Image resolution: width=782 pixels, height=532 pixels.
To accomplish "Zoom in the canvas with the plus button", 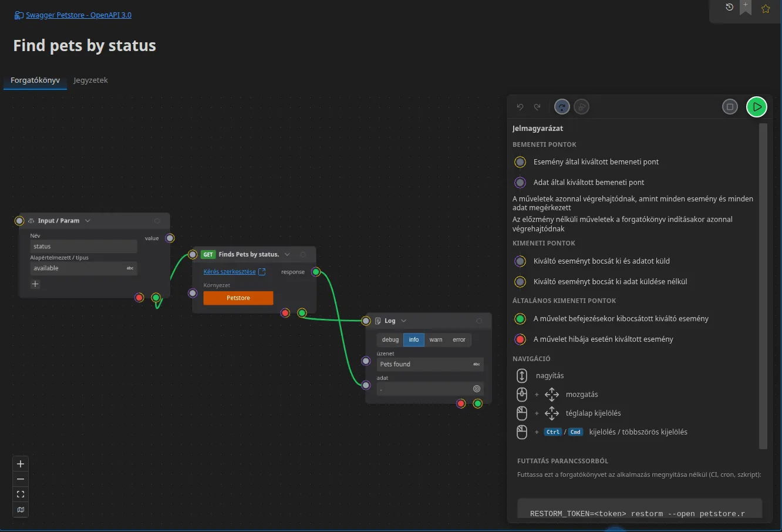I will click(21, 464).
